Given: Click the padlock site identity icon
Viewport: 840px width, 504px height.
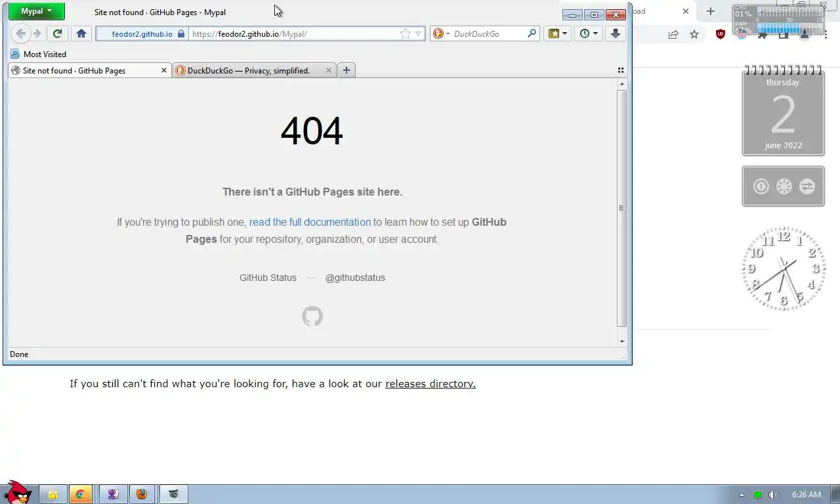Looking at the screenshot, I should click(181, 33).
